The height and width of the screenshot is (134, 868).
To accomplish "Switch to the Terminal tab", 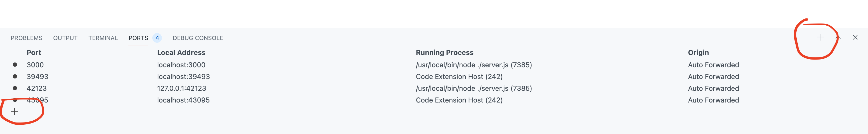I will click(x=103, y=38).
